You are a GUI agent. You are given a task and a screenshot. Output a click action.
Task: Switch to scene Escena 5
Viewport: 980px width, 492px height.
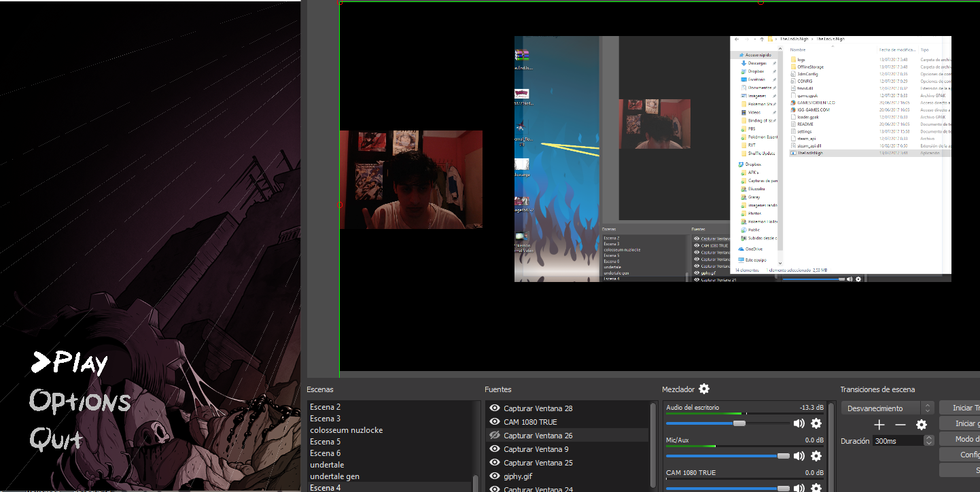(x=389, y=442)
